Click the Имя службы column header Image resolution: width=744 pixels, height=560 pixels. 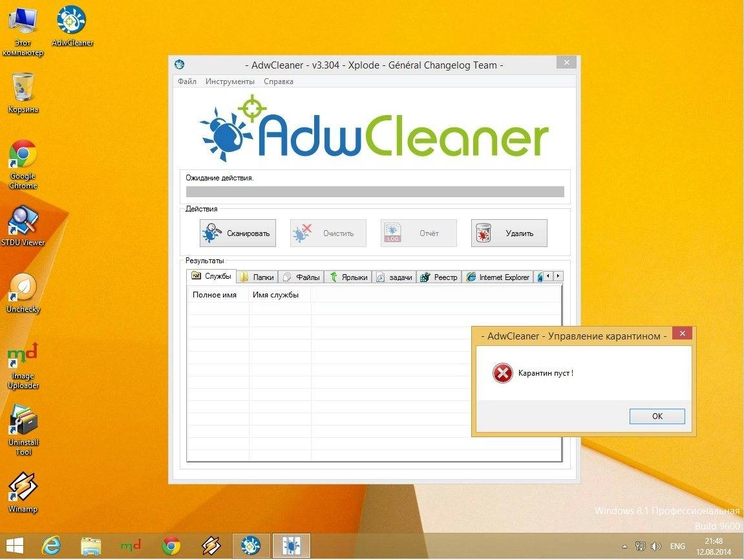coord(280,295)
